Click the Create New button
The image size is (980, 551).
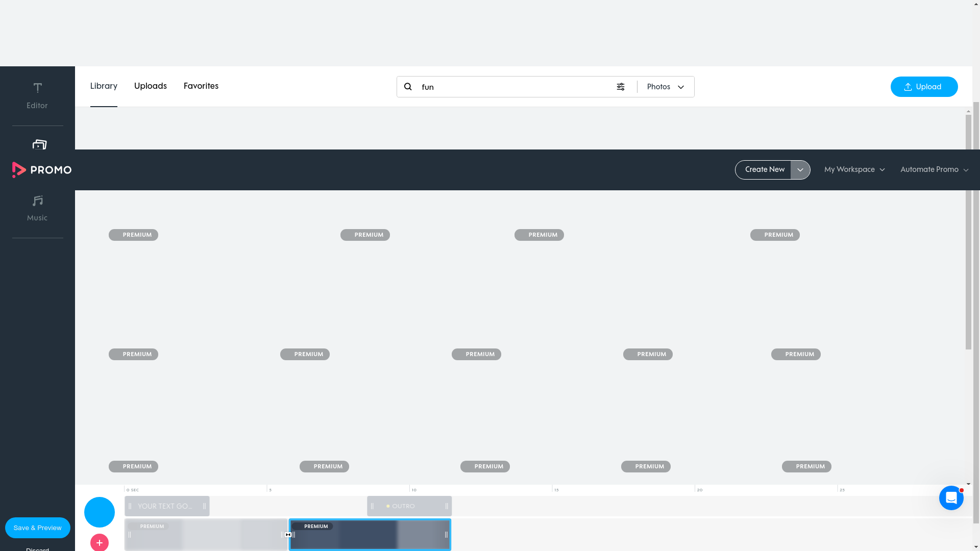[764, 170]
